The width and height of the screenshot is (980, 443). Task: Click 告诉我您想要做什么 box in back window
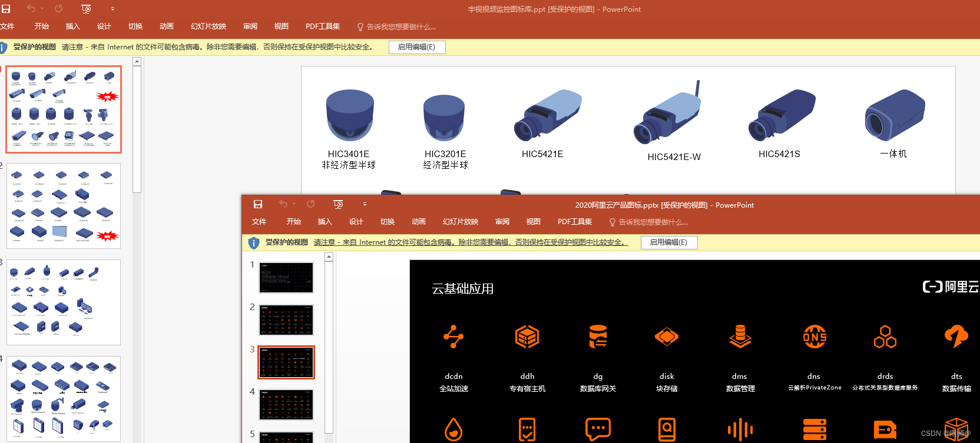click(396, 27)
